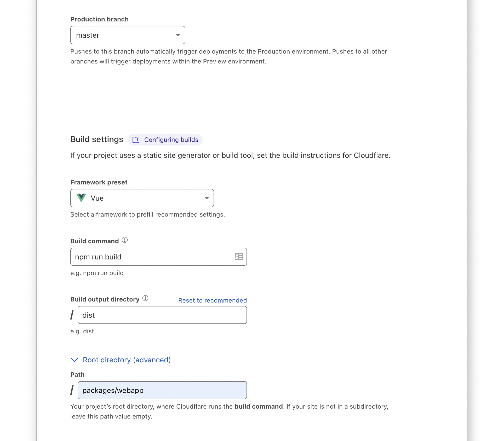
Task: Click the Build command label text
Action: [x=94, y=241]
